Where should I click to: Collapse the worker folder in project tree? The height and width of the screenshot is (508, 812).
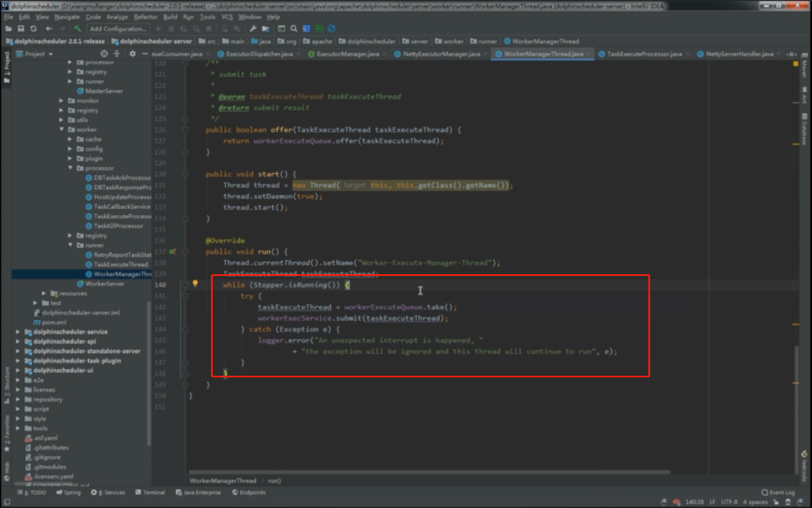pyautogui.click(x=62, y=129)
